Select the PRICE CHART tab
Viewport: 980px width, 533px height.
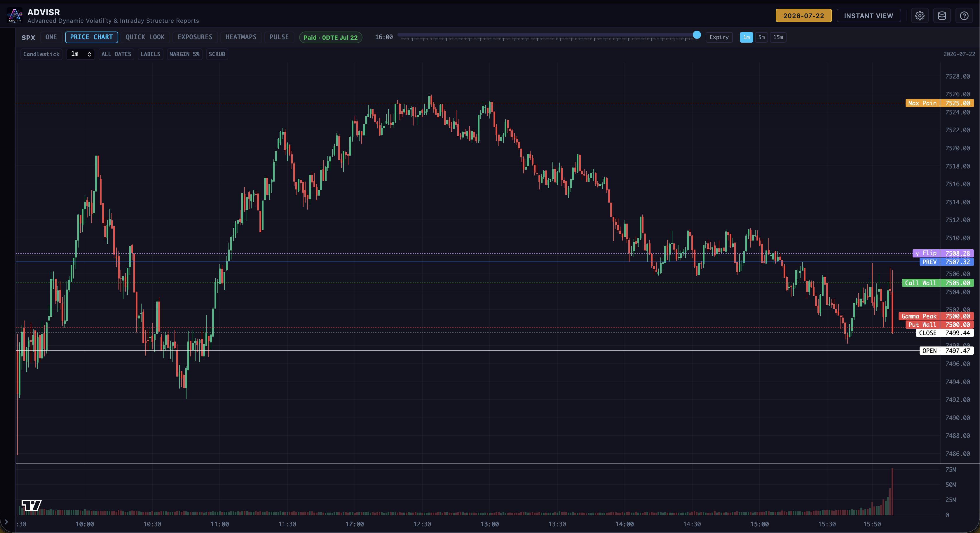[91, 37]
